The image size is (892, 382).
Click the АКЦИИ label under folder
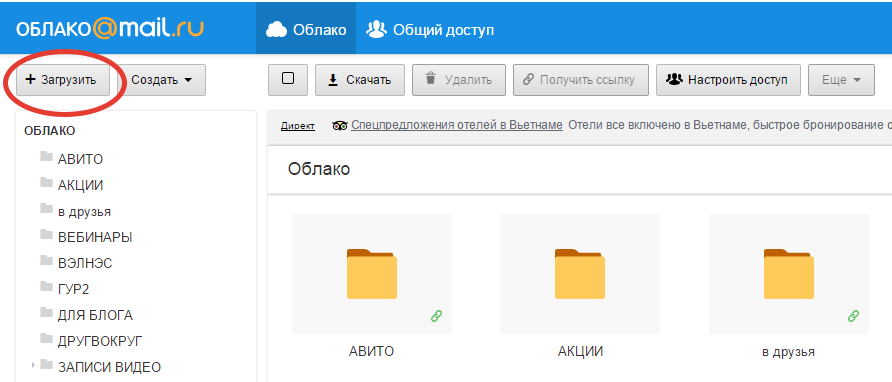click(580, 351)
